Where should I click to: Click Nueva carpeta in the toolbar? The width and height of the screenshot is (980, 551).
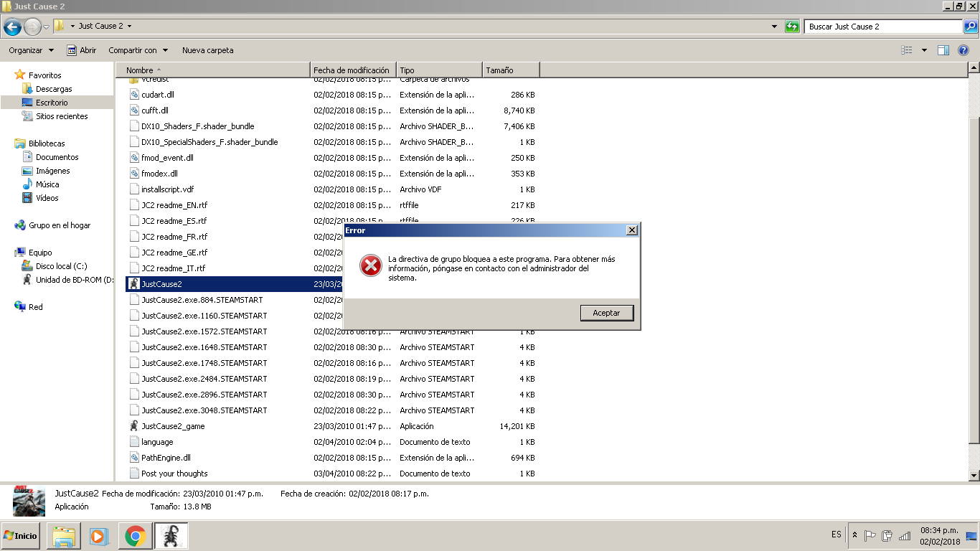(207, 50)
